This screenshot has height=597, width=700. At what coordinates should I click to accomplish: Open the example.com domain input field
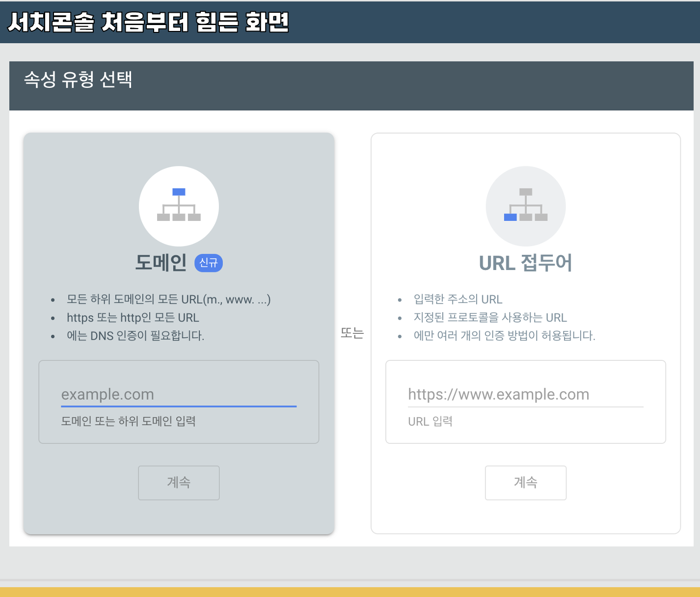179,394
